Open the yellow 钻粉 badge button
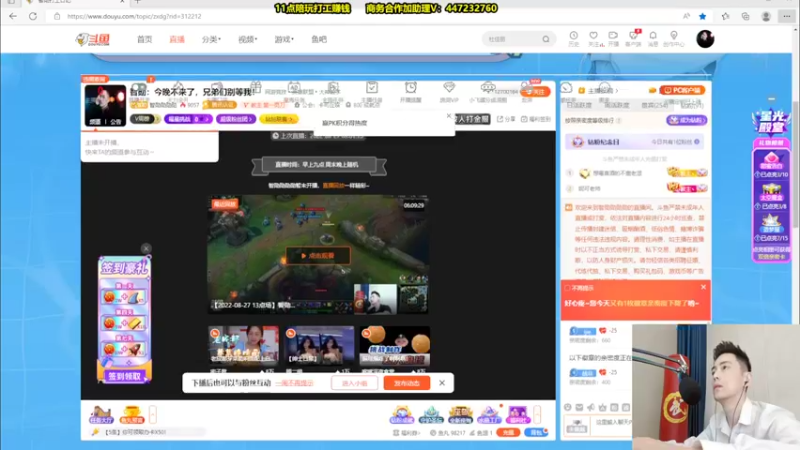Image resolution: width=800 pixels, height=450 pixels. point(279,119)
